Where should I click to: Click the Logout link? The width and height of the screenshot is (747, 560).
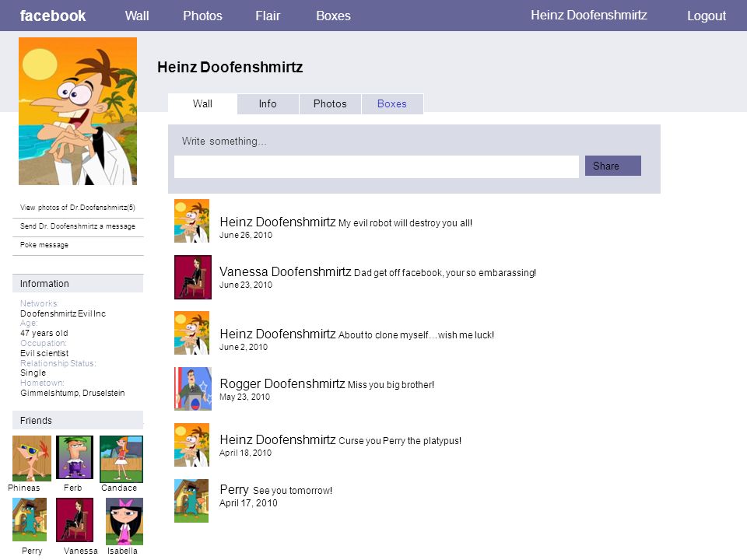click(706, 16)
